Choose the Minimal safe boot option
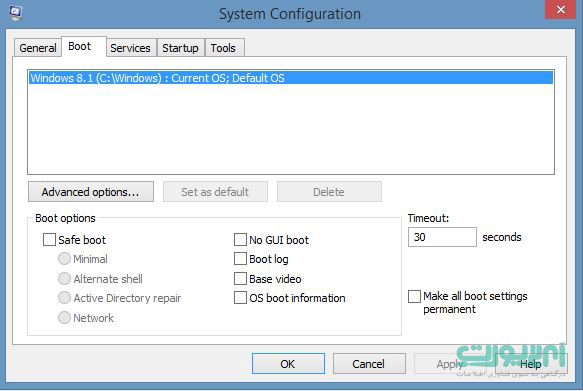Image resolution: width=583 pixels, height=391 pixels. tap(64, 259)
